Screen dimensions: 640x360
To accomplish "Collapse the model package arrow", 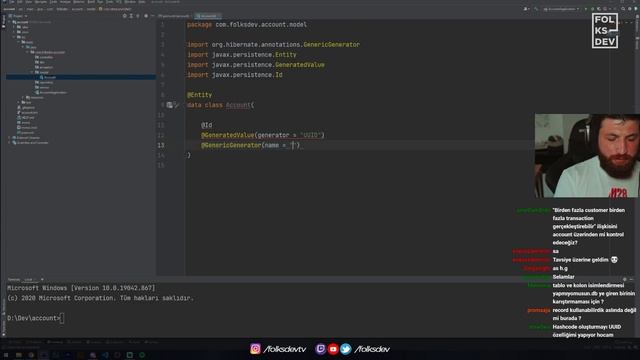I will tap(32, 72).
